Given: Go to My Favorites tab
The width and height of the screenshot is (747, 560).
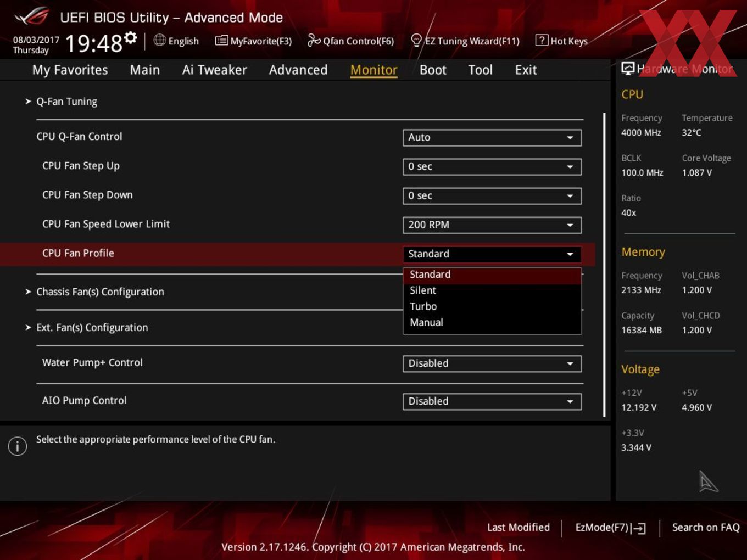Looking at the screenshot, I should (x=70, y=70).
